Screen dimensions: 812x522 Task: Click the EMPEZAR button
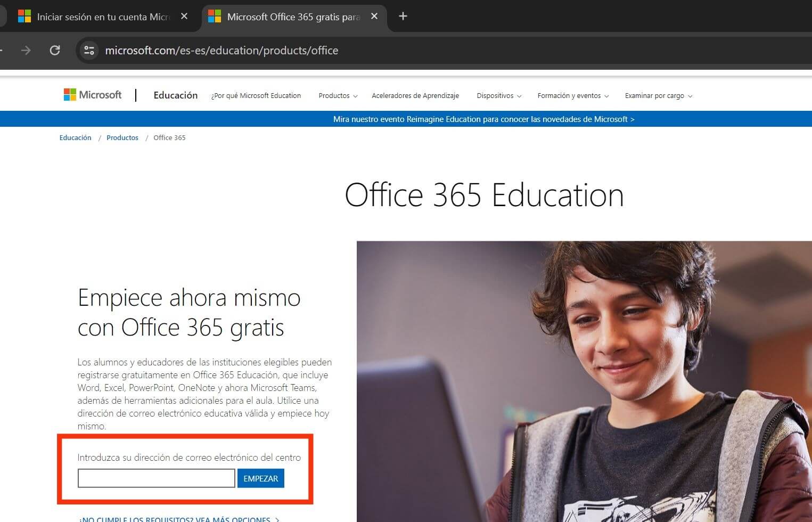[261, 478]
